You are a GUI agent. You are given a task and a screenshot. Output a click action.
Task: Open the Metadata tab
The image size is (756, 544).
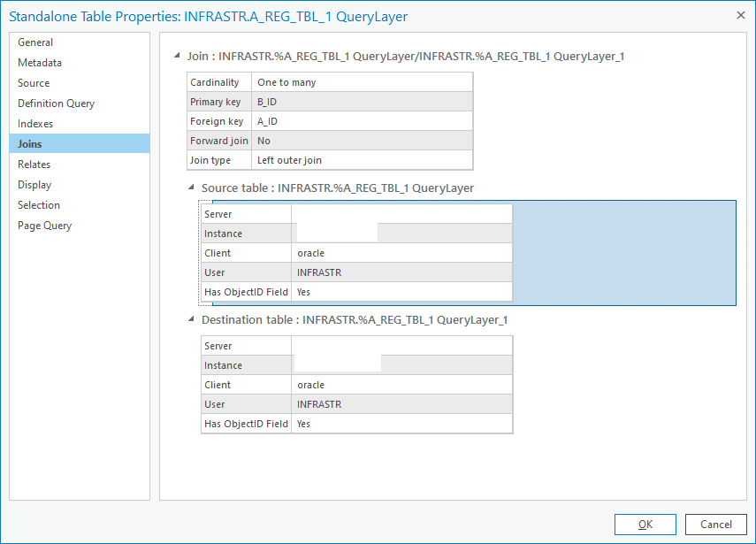point(40,63)
